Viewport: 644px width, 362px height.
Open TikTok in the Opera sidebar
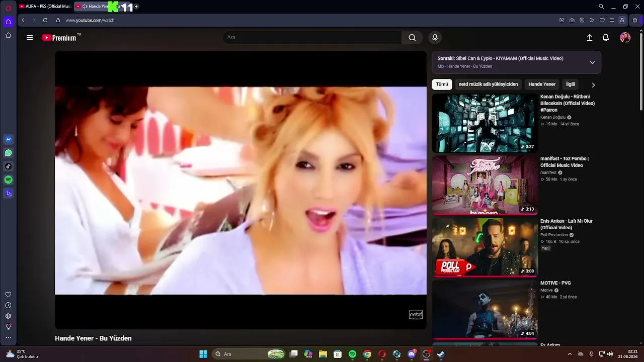pyautogui.click(x=8, y=166)
